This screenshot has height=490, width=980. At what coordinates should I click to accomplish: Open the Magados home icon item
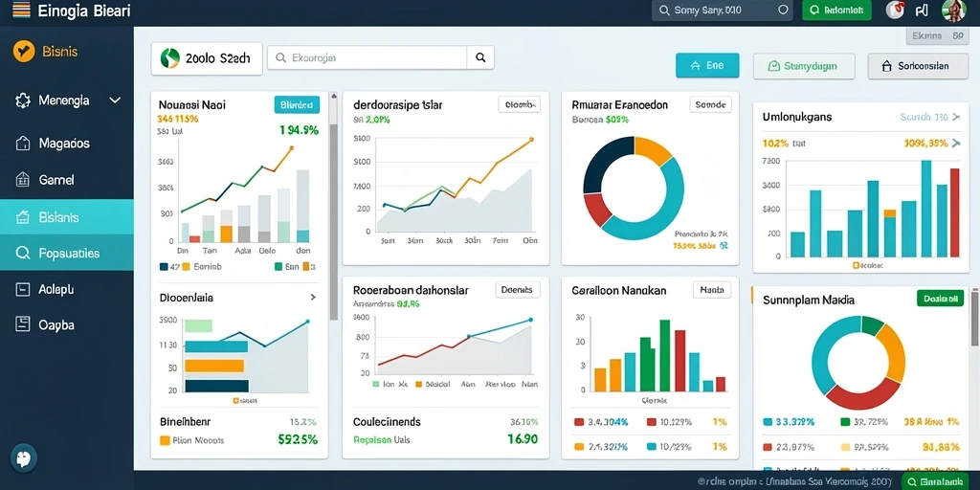coord(23,144)
